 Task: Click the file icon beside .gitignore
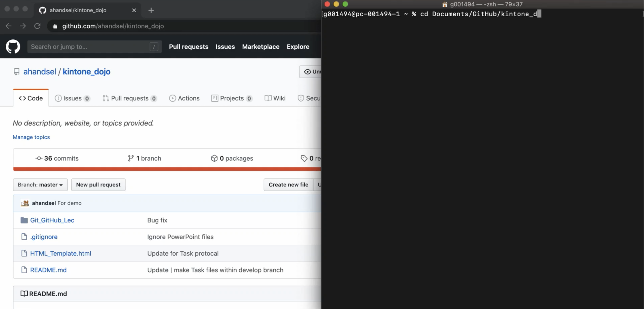[x=24, y=237]
